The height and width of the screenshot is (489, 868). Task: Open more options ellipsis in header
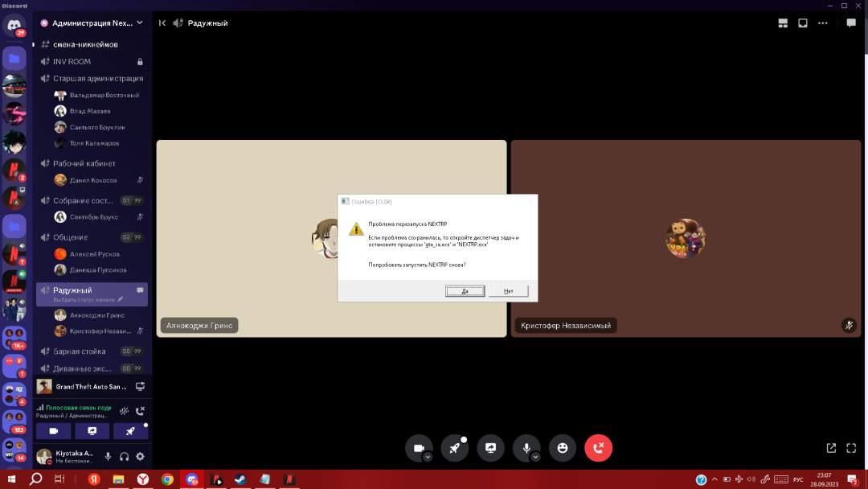pos(823,23)
